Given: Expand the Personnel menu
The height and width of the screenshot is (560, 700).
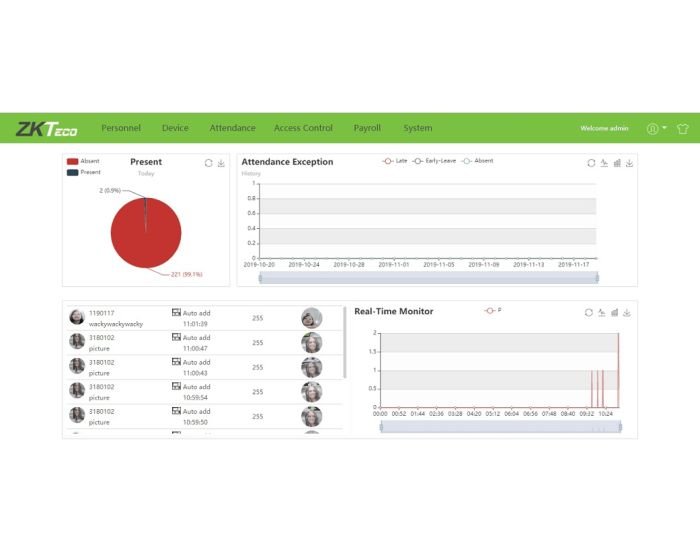Looking at the screenshot, I should click(x=121, y=128).
